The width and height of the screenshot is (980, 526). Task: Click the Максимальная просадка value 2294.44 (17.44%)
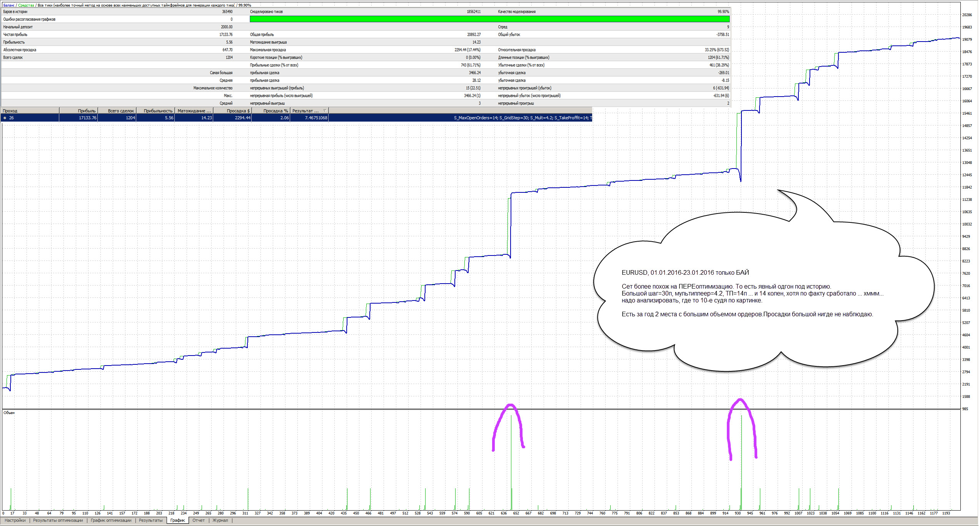tap(467, 50)
